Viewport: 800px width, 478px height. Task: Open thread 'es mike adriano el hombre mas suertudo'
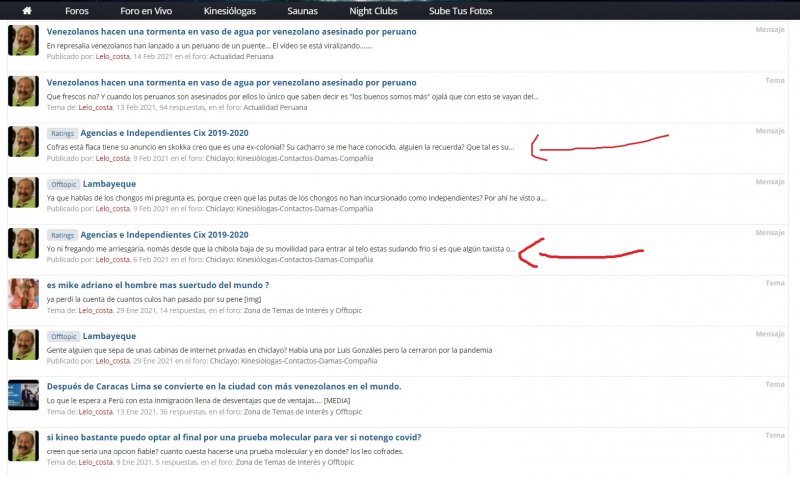coord(158,285)
